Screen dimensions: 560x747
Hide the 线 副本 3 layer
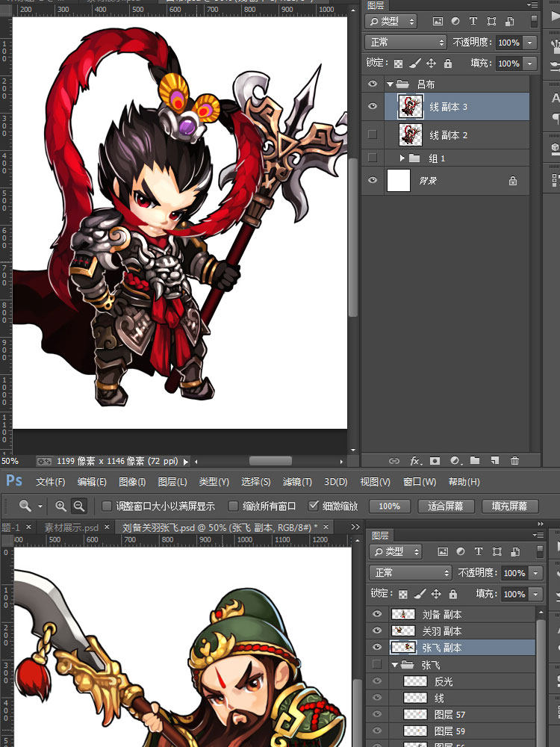coord(373,106)
